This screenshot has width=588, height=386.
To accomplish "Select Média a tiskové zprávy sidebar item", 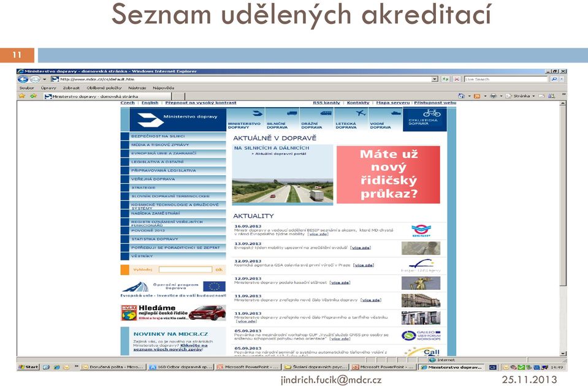I will (174, 145).
